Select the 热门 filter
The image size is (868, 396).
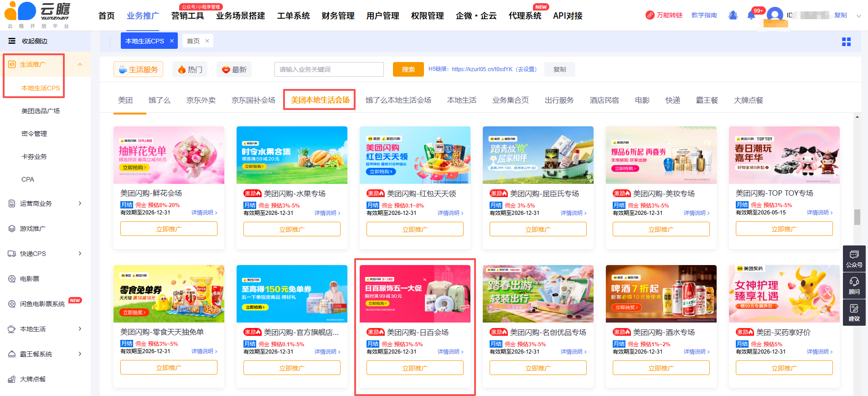click(x=190, y=69)
